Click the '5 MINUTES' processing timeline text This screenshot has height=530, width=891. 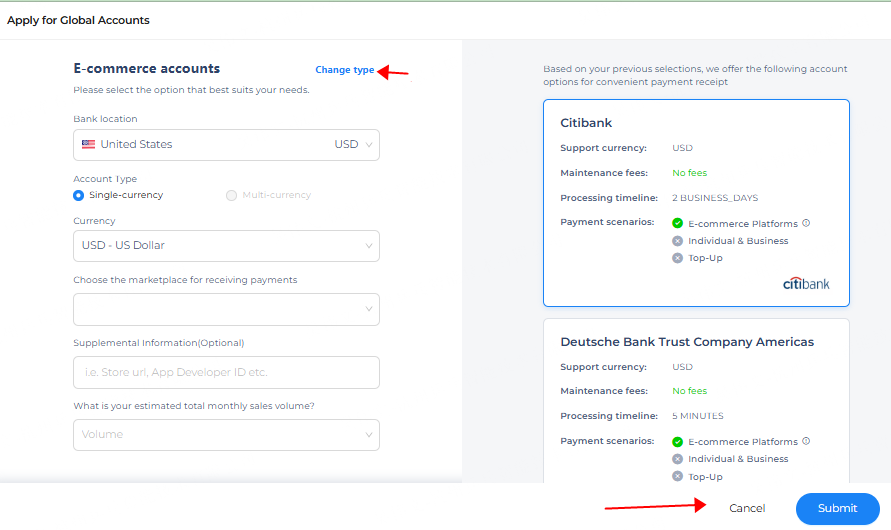click(x=698, y=416)
